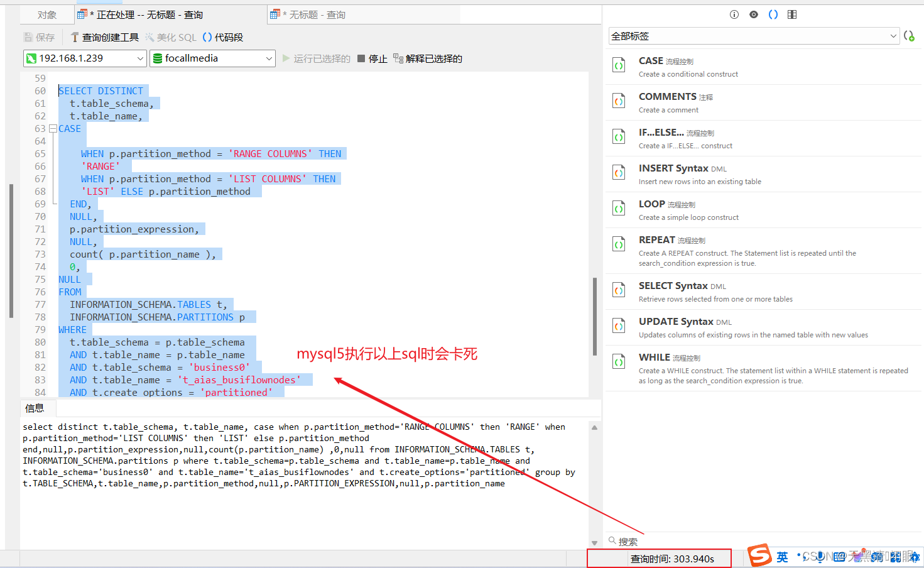Image resolution: width=924 pixels, height=568 pixels.
Task: Select the CASE snippet entry
Action: [763, 67]
